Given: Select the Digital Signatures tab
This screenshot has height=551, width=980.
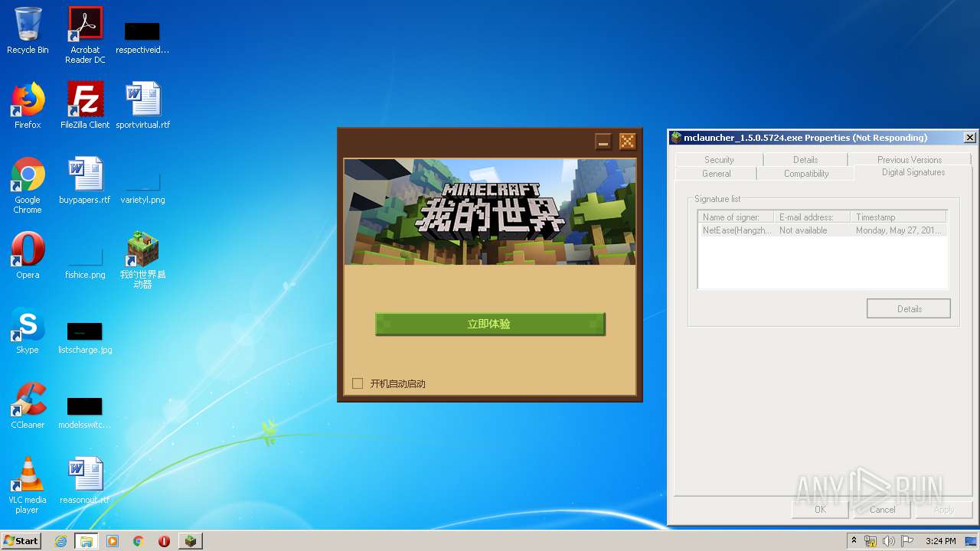Looking at the screenshot, I should 913,172.
